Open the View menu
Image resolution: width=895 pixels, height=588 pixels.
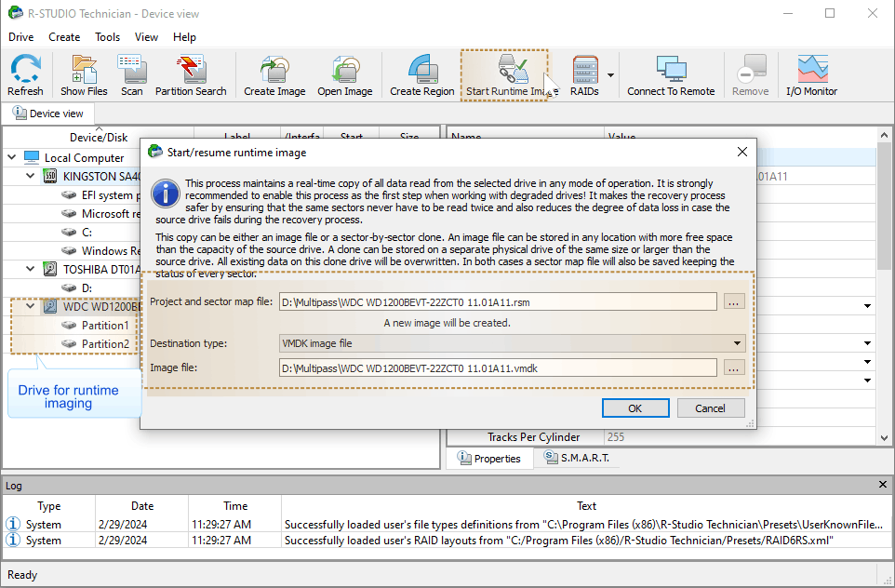(x=146, y=37)
